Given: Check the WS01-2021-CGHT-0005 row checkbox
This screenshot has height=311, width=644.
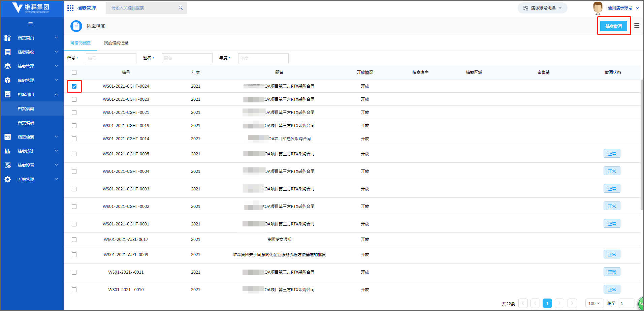Looking at the screenshot, I should pos(74,154).
